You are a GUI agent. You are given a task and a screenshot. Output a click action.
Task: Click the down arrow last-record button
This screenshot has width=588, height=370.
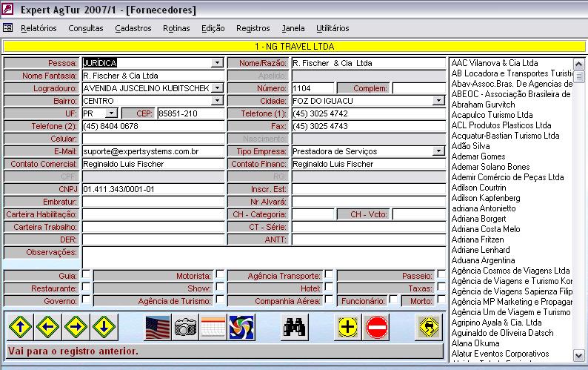pos(104,326)
